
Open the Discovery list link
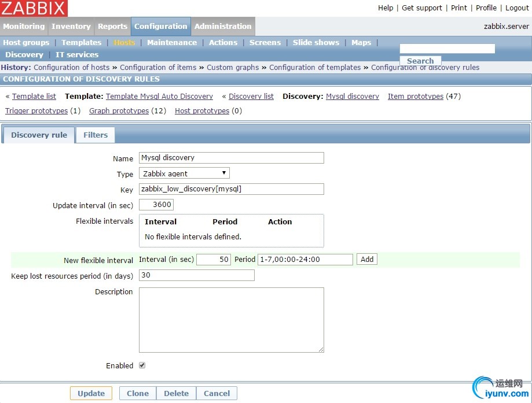[251, 96]
